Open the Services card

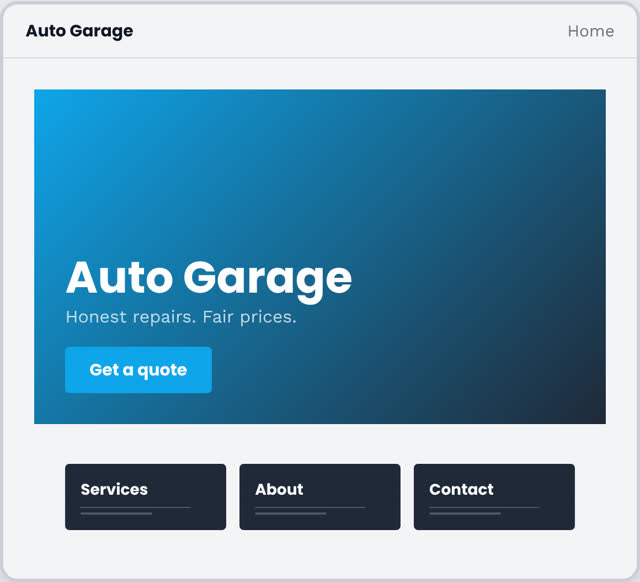tap(145, 497)
